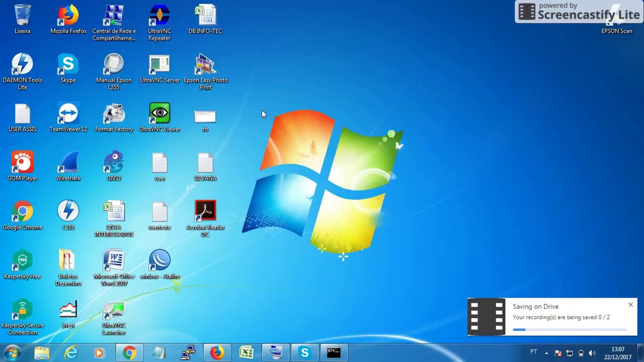Viewport: 644px width, 362px height.
Task: Select the rb file icon
Action: (x=205, y=121)
